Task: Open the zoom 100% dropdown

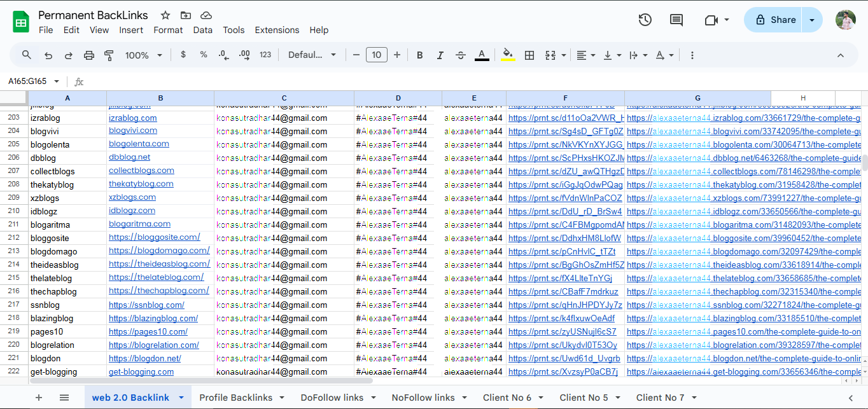Action: tap(144, 55)
